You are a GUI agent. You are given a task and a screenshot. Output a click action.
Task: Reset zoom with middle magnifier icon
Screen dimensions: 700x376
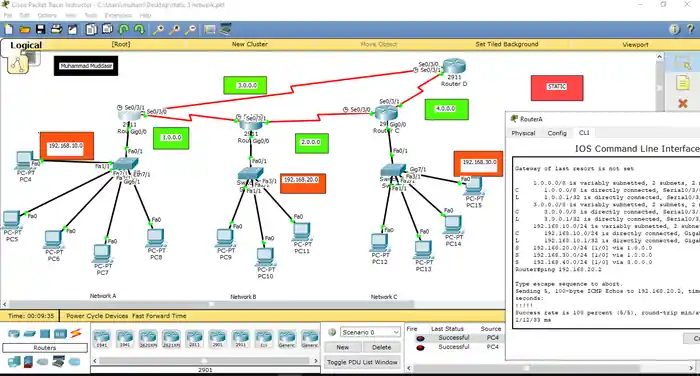175,29
